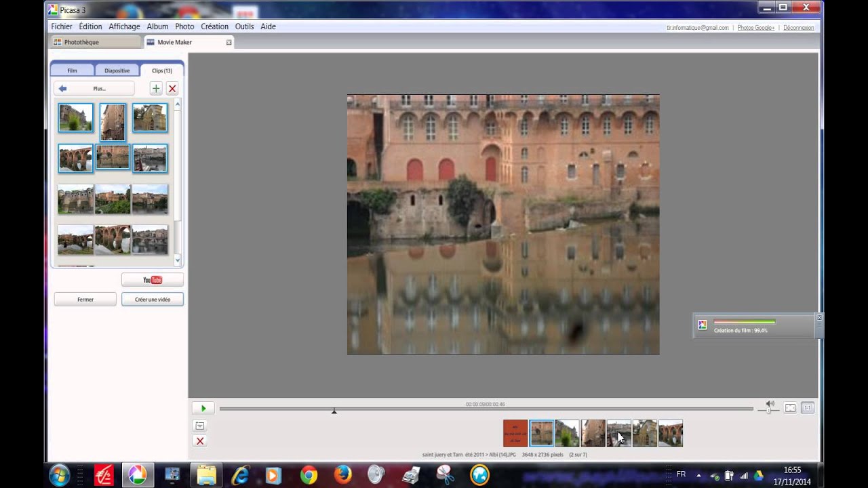Select the tall portrait building clip thumbnail
Screen dimensions: 868x488
pos(113,122)
